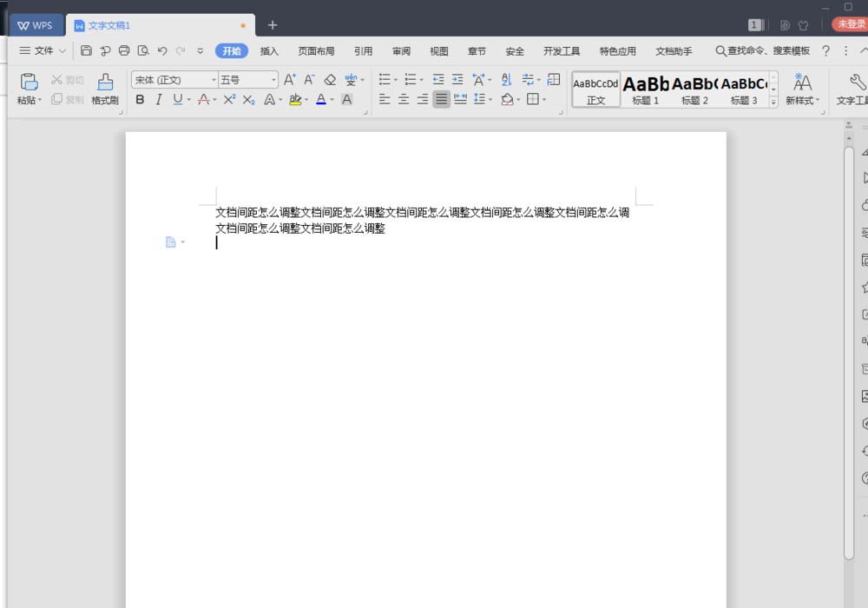
Task: Switch to the 审阅 tab
Action: point(401,51)
